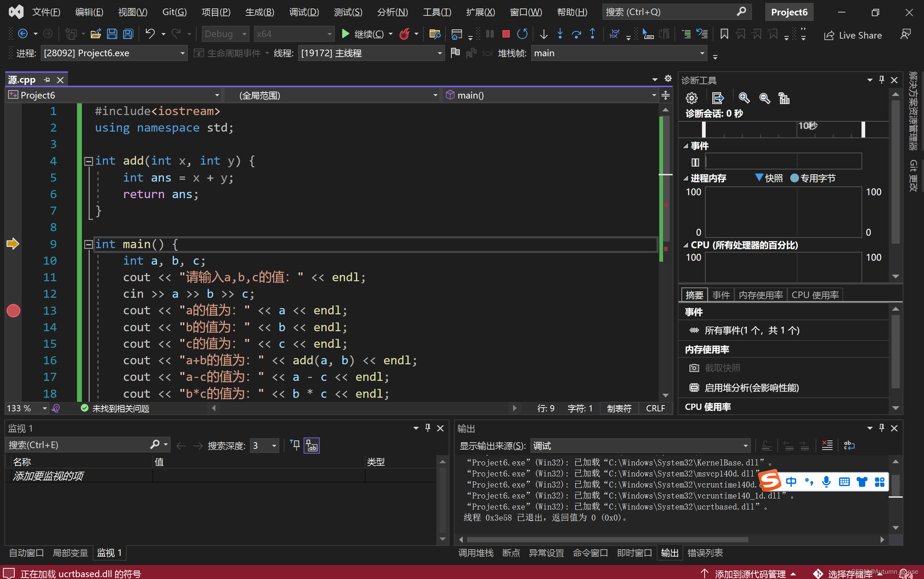Collapse the add function code block
This screenshot has height=579, width=924.
[x=89, y=161]
